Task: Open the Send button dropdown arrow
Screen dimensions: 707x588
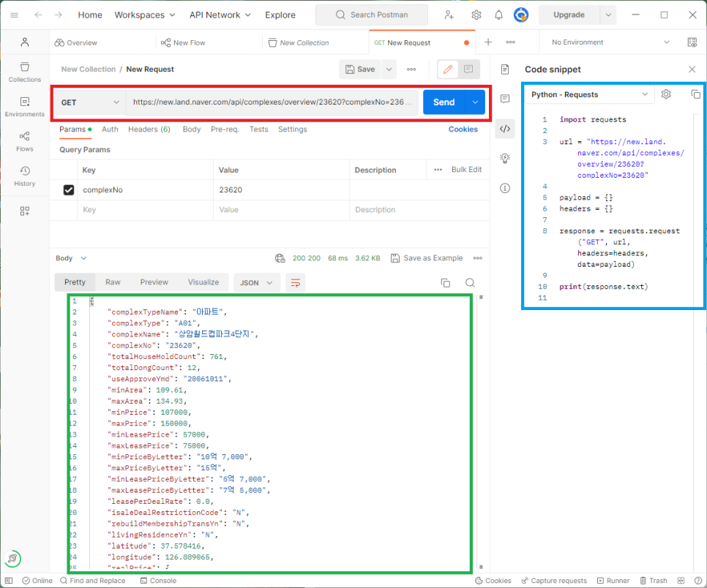Action: [475, 102]
